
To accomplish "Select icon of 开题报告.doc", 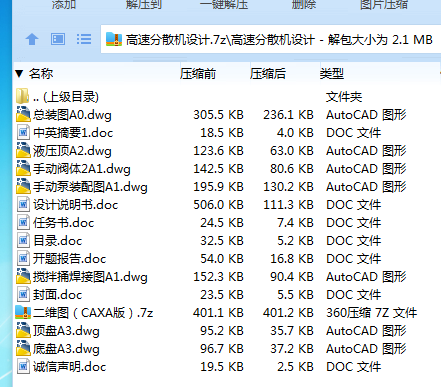I will (x=23, y=258).
